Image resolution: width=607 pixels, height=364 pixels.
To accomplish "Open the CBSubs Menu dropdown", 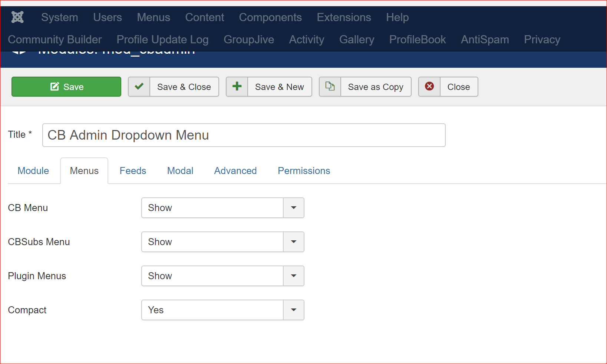I will click(x=223, y=242).
